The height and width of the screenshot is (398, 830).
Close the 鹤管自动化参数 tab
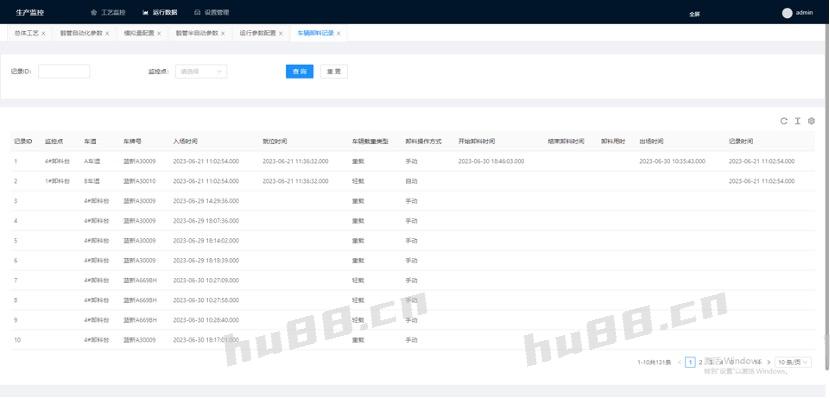pos(107,33)
